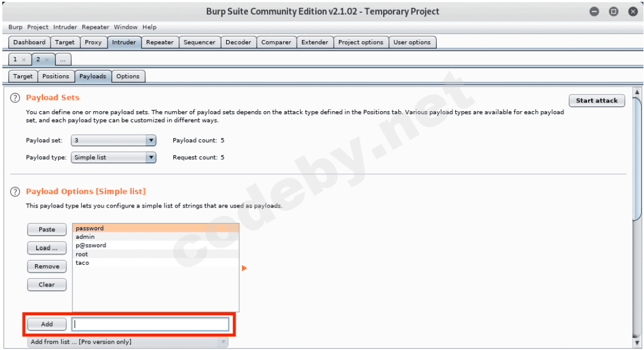Select 'taco' in the payload list
Screen dimensions: 644x350
(156, 263)
